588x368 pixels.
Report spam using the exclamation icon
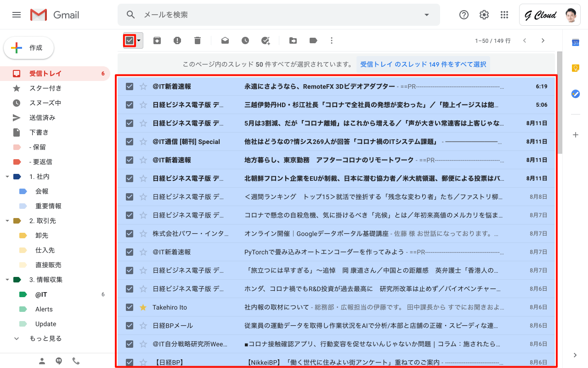point(177,40)
